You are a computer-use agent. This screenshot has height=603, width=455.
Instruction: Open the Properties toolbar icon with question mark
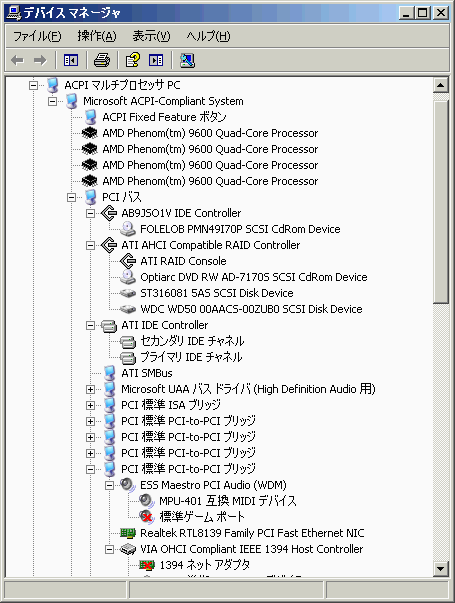click(133, 60)
